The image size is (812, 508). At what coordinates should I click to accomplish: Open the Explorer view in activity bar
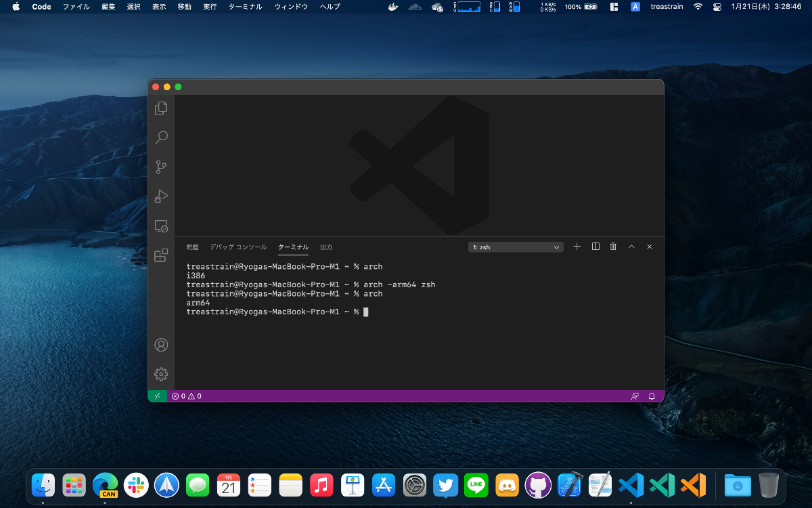coord(161,108)
